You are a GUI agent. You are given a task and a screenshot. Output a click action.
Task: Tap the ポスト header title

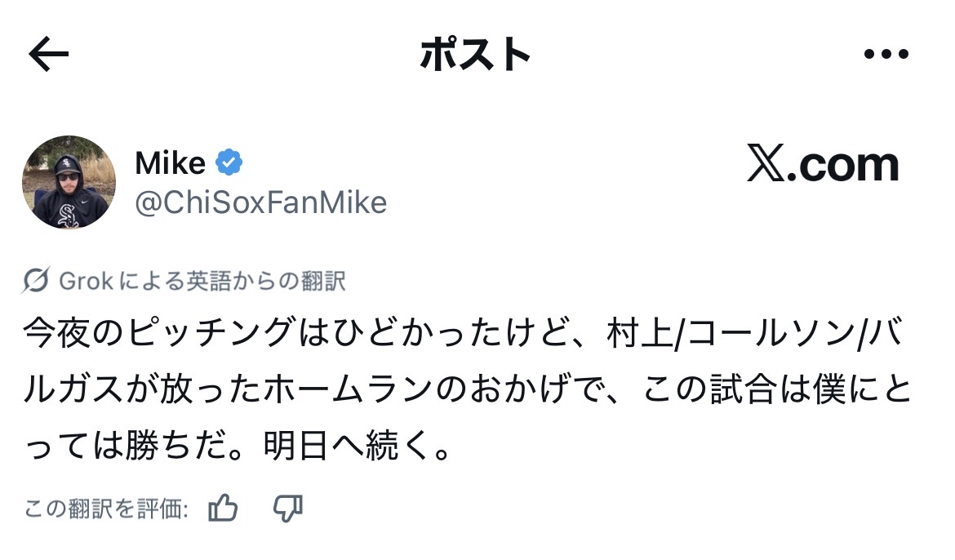[476, 55]
